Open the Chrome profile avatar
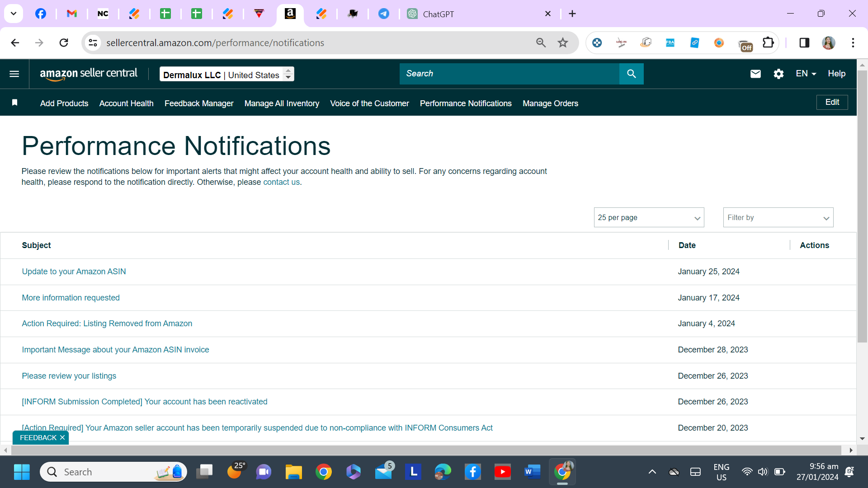The width and height of the screenshot is (868, 488). [x=829, y=43]
